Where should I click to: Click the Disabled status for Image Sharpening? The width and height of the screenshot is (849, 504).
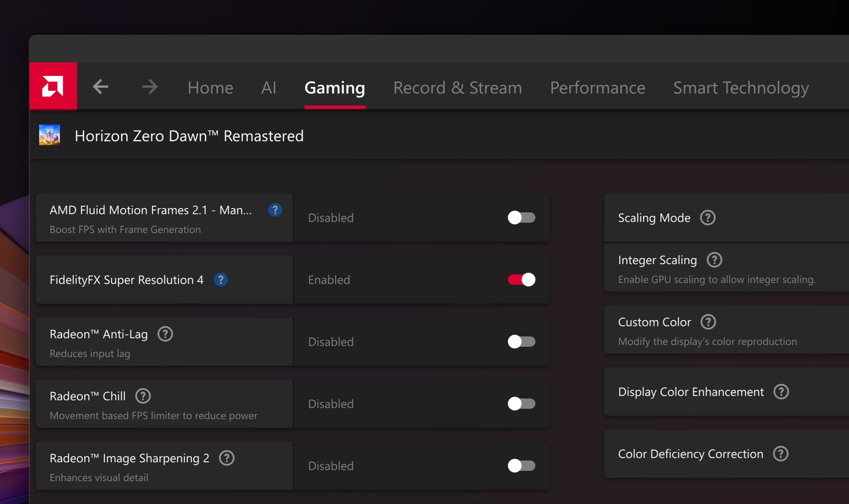(x=331, y=466)
